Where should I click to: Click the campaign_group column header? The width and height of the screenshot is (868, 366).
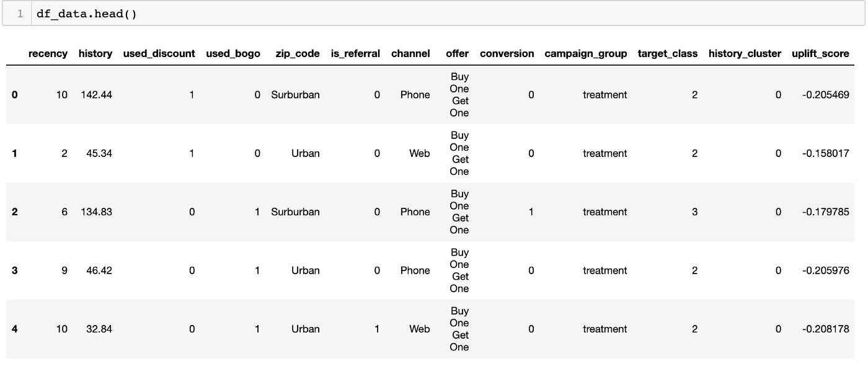[x=586, y=53]
